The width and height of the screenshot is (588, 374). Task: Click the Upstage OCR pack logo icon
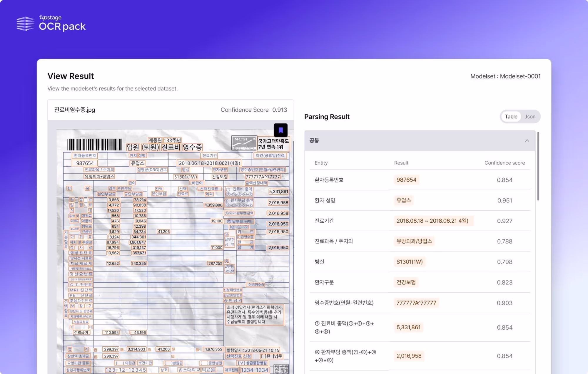coord(25,24)
